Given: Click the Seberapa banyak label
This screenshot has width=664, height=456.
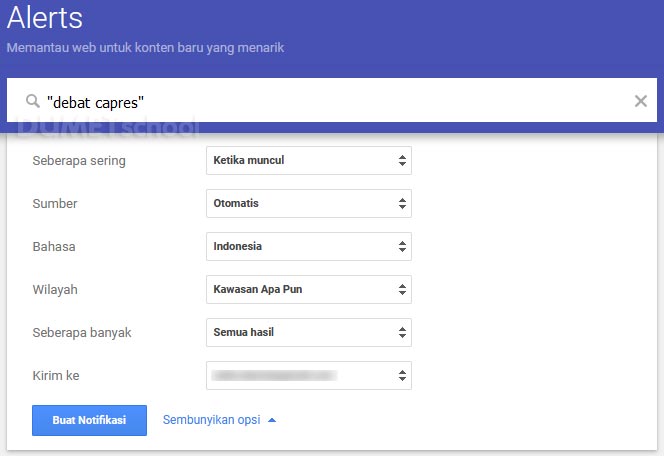Looking at the screenshot, I should tap(82, 333).
